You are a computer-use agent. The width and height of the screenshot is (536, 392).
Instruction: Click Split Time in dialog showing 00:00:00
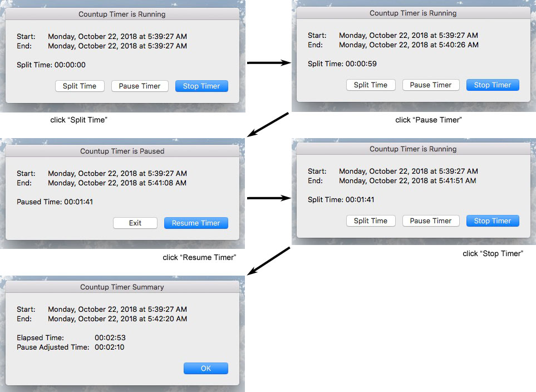80,86
